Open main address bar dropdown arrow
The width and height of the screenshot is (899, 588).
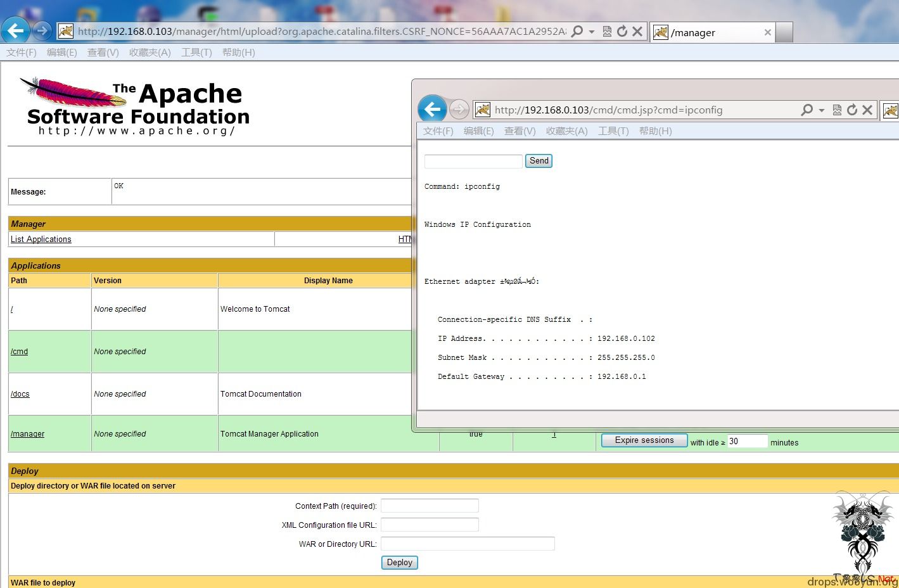tap(592, 32)
